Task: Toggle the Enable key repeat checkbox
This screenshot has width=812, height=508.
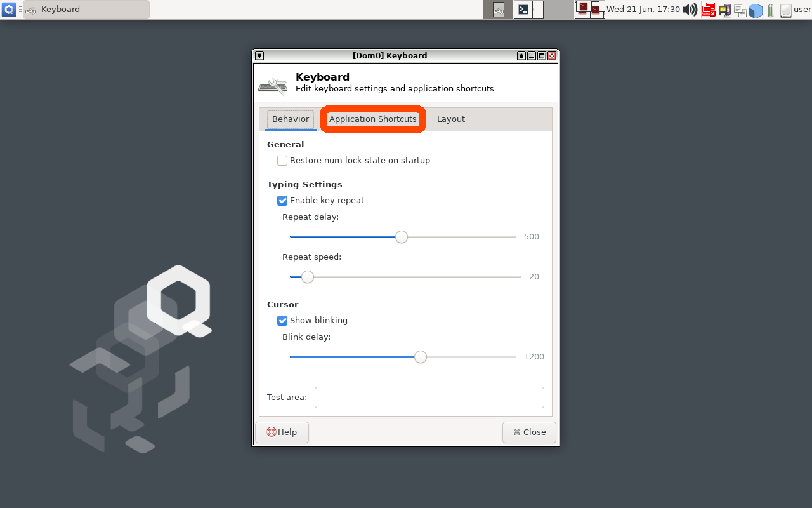Action: pyautogui.click(x=282, y=201)
